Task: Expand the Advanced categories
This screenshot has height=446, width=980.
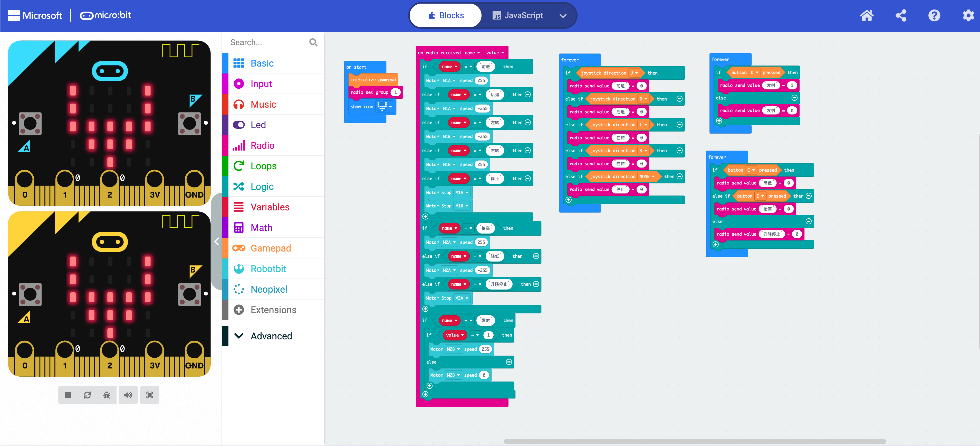Action: [273, 336]
